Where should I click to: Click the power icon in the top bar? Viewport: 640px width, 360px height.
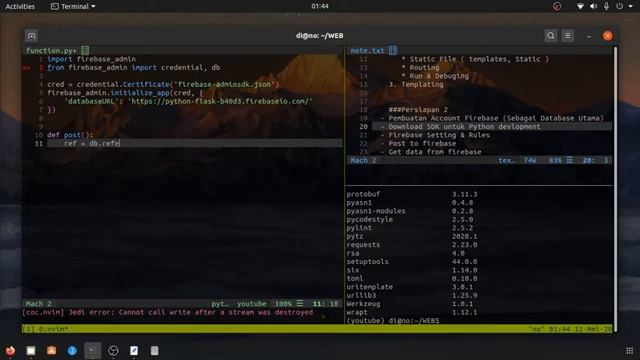(620, 7)
